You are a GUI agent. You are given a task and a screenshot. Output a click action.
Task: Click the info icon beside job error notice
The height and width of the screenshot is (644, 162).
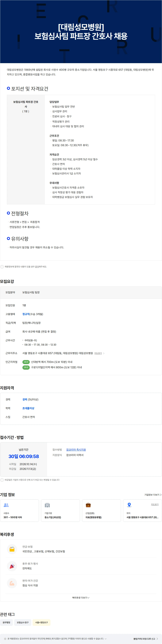point(2,267)
